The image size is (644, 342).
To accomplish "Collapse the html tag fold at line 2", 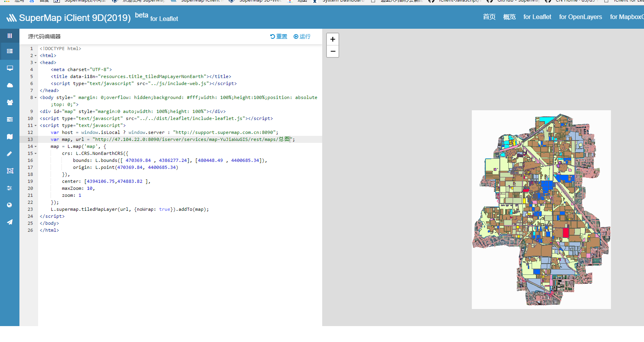I will pos(36,56).
